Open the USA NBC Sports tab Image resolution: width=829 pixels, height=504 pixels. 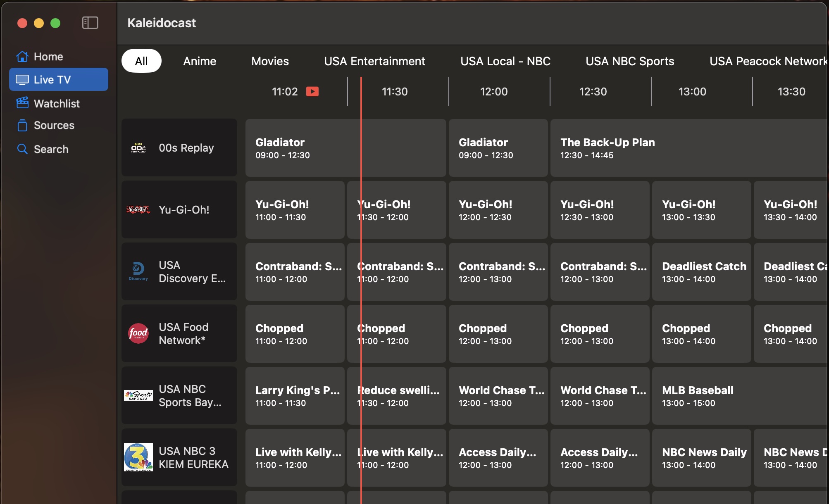point(630,61)
